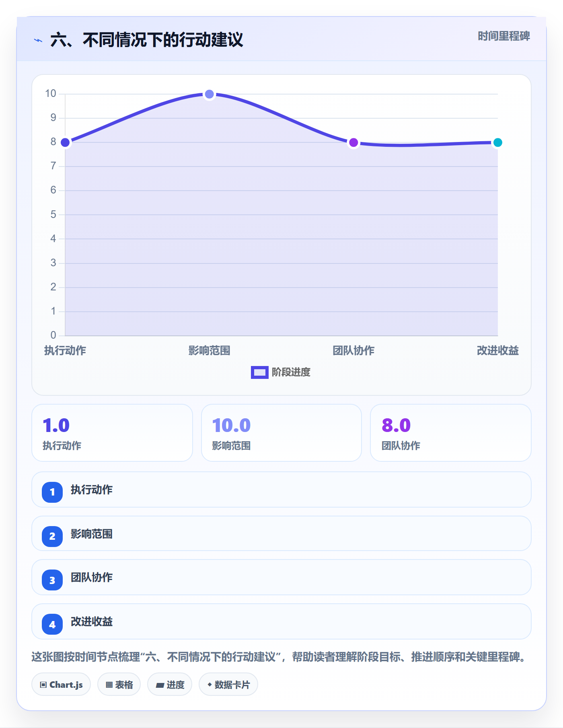This screenshot has width=563, height=728.
Task: Click the y-axis value 5
Action: click(53, 214)
